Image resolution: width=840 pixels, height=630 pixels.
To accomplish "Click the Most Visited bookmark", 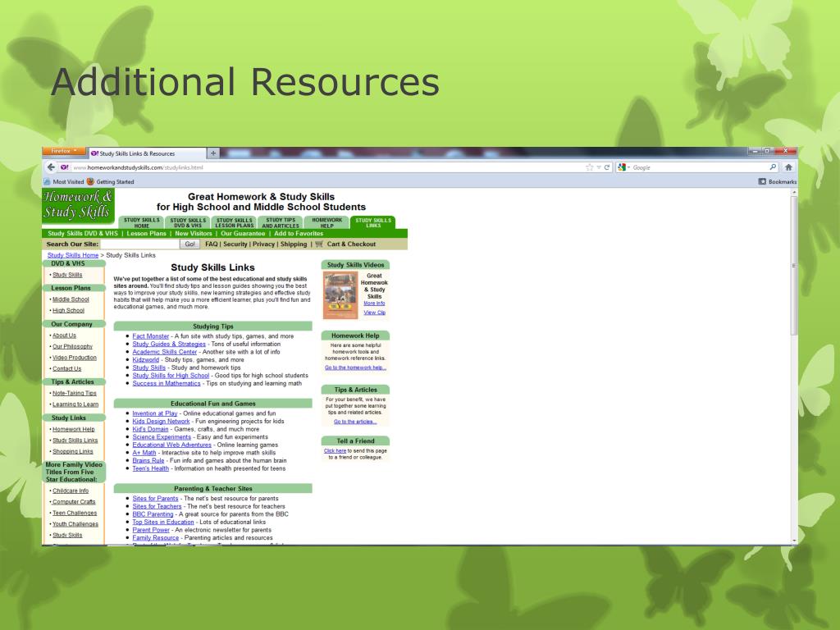I will point(64,181).
